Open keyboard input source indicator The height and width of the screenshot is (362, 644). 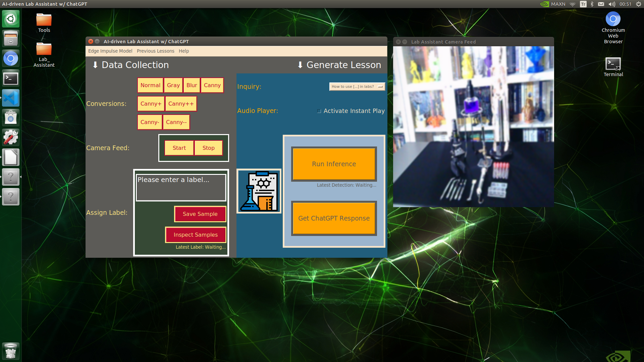coord(583,4)
